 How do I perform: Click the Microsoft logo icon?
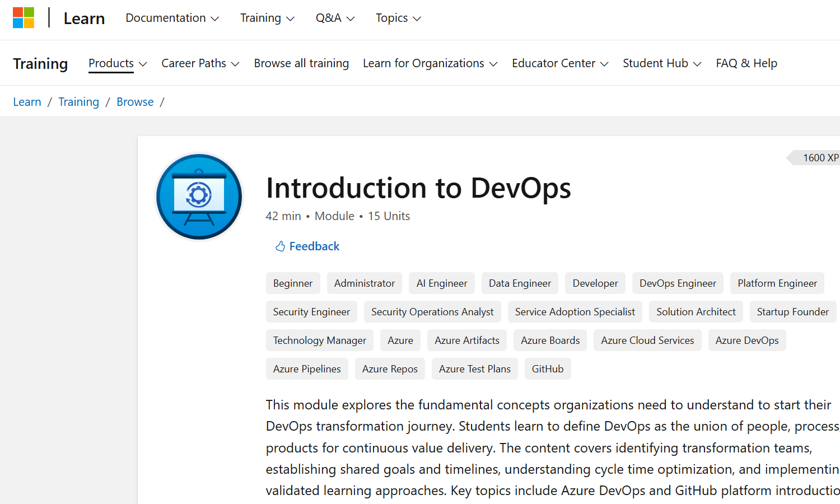(24, 18)
